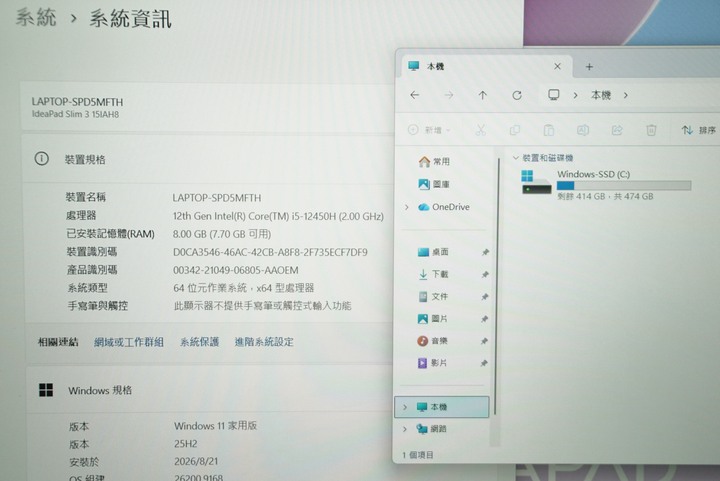Viewport: 720px width, 481px height.
Task: Open the 新增 new item dropdown
Action: (x=429, y=130)
